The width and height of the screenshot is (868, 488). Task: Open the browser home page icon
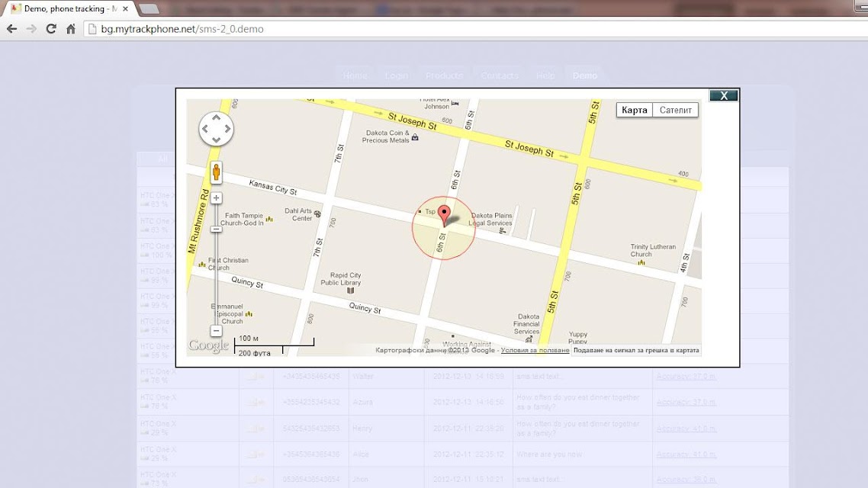tap(71, 29)
